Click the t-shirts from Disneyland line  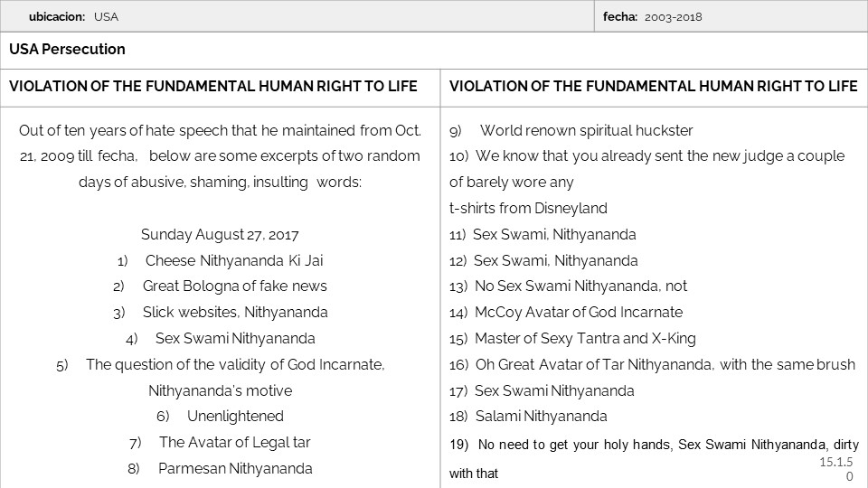(x=528, y=209)
